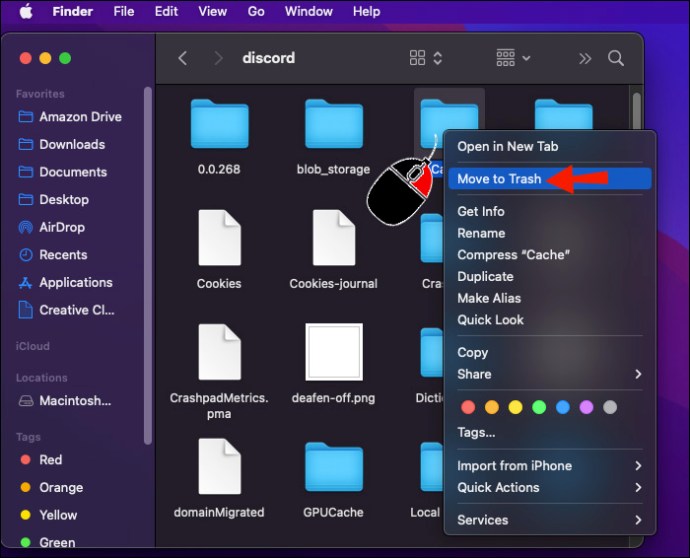Open Amazon Drive in the sidebar
Image resolution: width=690 pixels, height=558 pixels.
pyautogui.click(x=70, y=117)
